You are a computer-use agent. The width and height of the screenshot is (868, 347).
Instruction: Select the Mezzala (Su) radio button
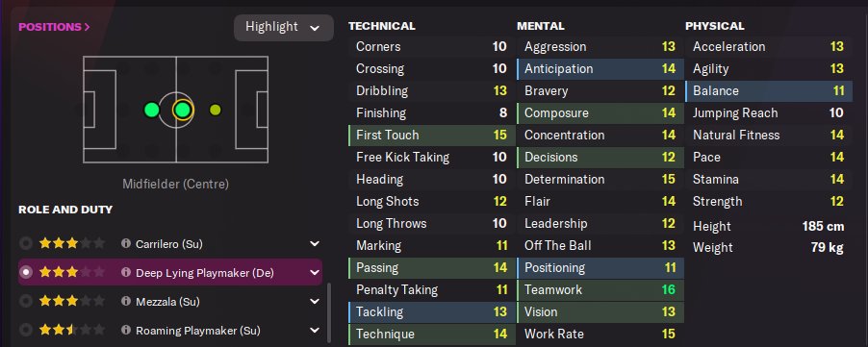point(26,301)
